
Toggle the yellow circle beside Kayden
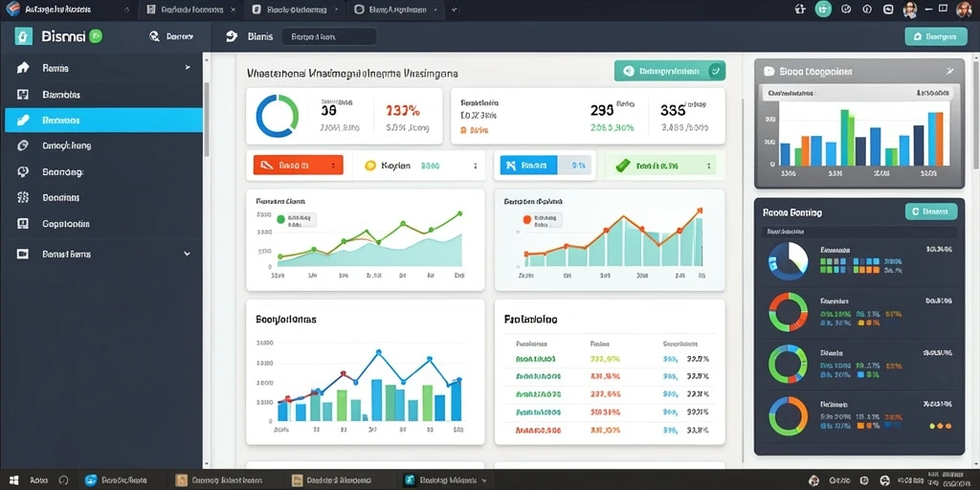coord(370,166)
